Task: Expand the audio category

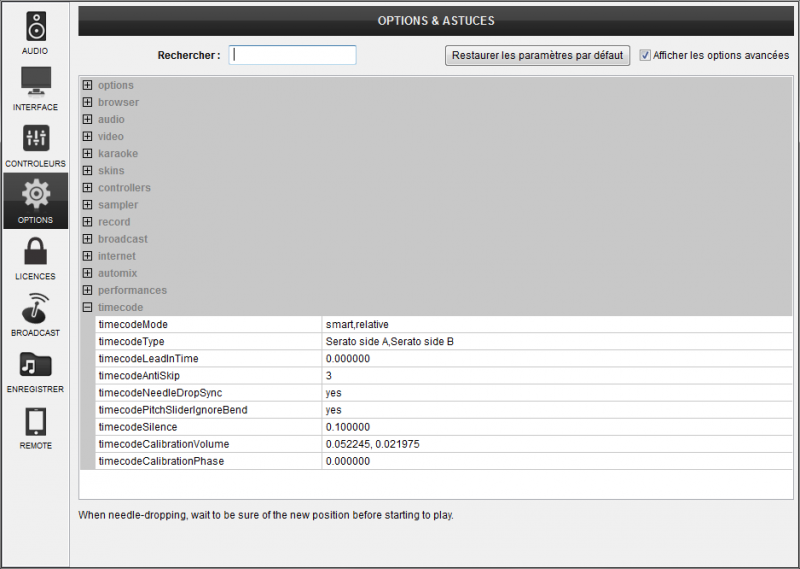Action: [88, 119]
